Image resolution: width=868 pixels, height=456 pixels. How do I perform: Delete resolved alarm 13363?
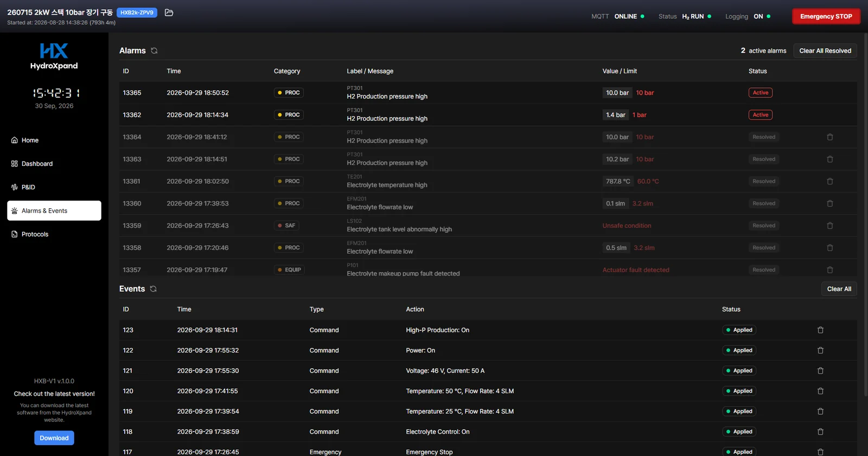829,159
